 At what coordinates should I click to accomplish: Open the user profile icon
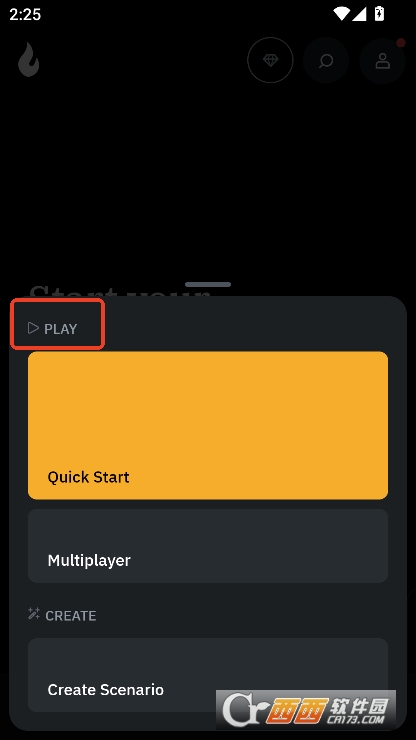[382, 61]
